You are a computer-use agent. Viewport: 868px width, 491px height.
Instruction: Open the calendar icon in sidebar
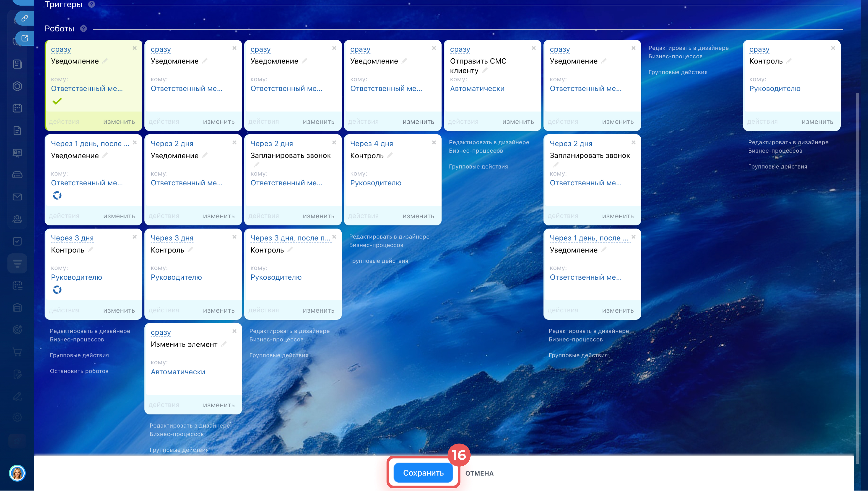click(17, 108)
